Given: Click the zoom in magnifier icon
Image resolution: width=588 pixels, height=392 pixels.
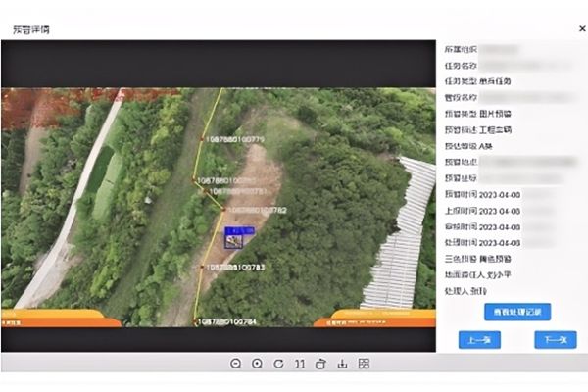Looking at the screenshot, I should point(257,364).
